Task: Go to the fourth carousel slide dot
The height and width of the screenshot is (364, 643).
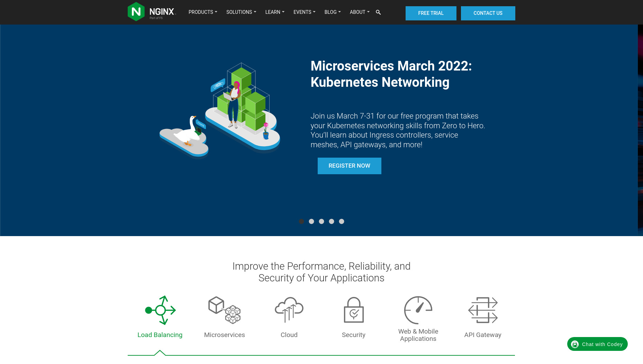Action: coord(332,221)
